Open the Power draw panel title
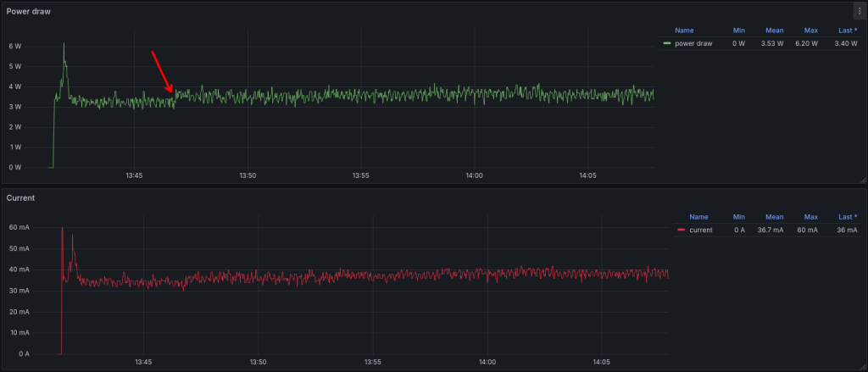 click(25, 10)
